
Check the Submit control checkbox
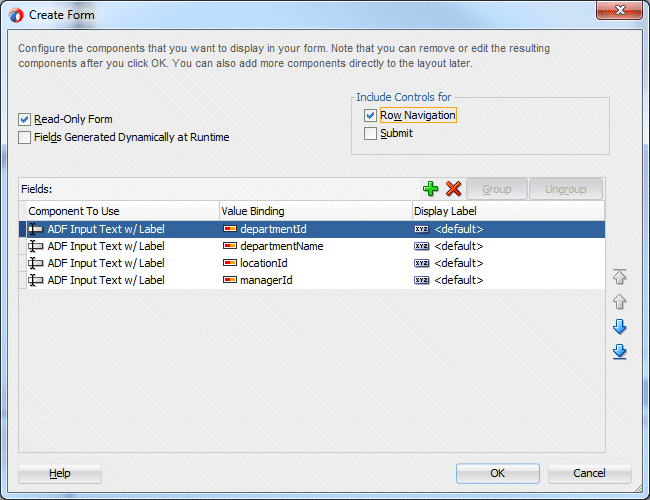pyautogui.click(x=370, y=133)
